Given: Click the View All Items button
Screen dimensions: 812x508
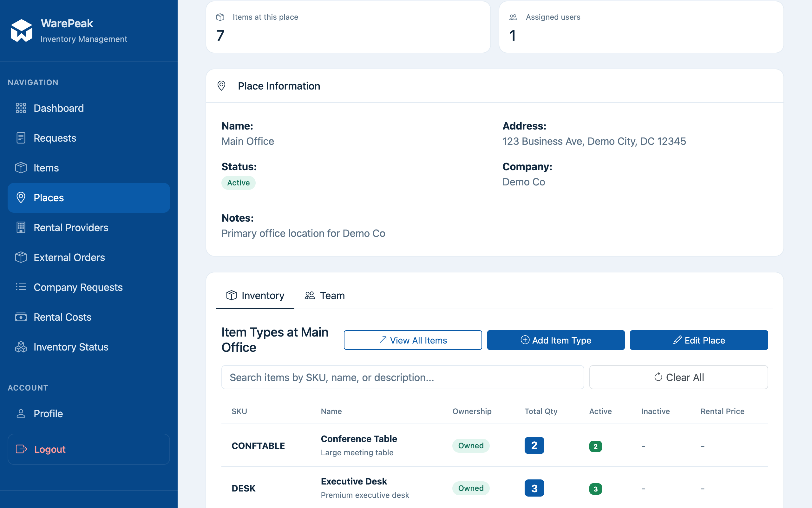Looking at the screenshot, I should pyautogui.click(x=413, y=340).
